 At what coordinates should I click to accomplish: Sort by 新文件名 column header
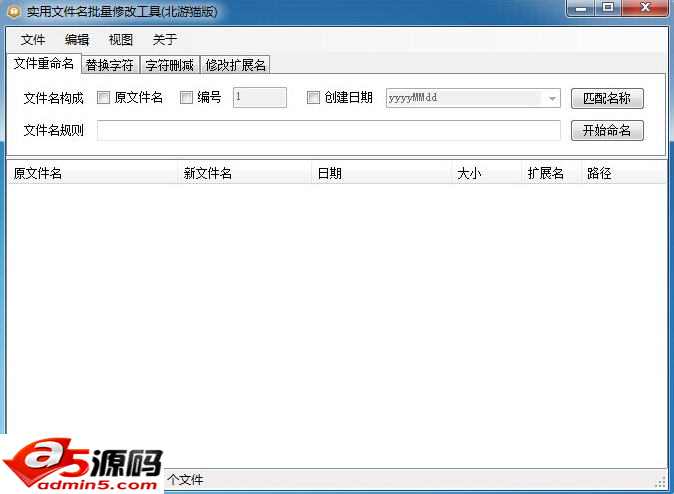click(244, 173)
